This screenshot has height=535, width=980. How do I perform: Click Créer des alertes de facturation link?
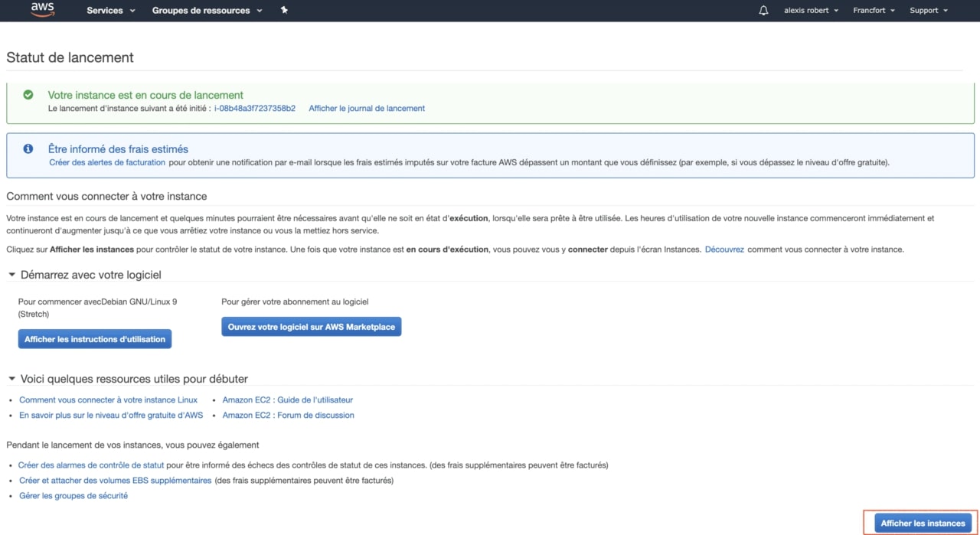pos(107,162)
